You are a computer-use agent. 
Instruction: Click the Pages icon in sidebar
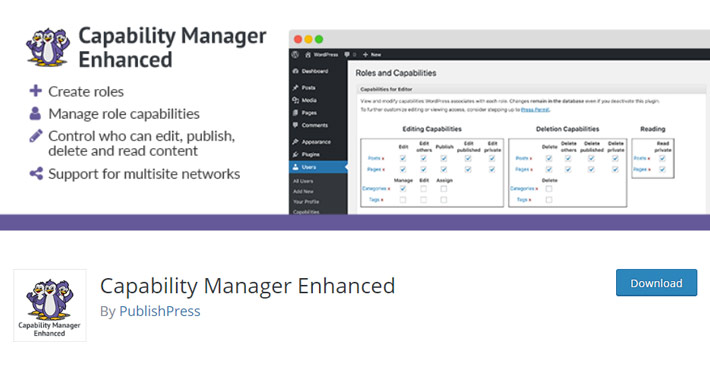pos(296,113)
